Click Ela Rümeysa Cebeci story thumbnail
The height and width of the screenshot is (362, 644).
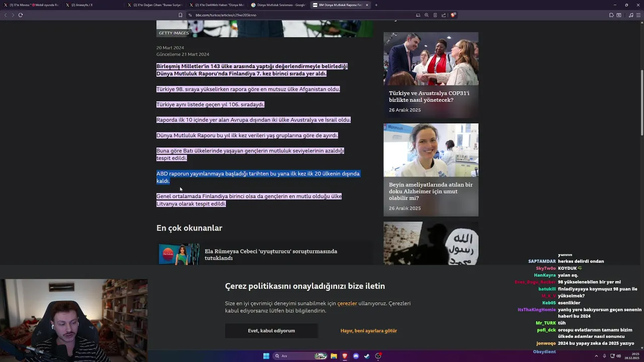(x=179, y=254)
